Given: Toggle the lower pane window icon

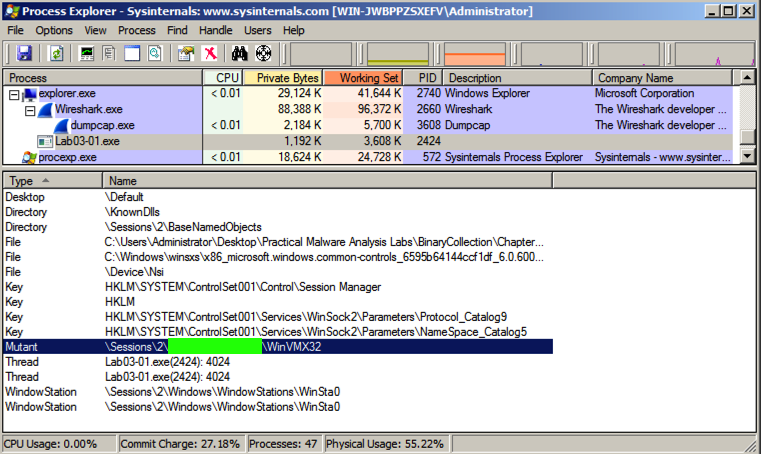Looking at the screenshot, I should tap(132, 53).
